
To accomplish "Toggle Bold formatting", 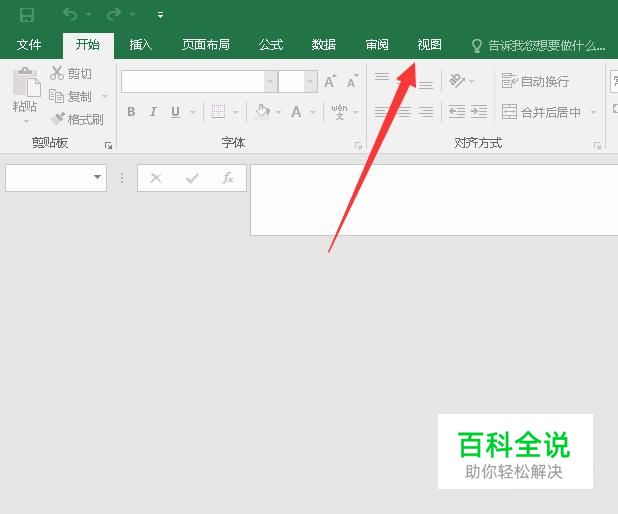I will [x=131, y=112].
